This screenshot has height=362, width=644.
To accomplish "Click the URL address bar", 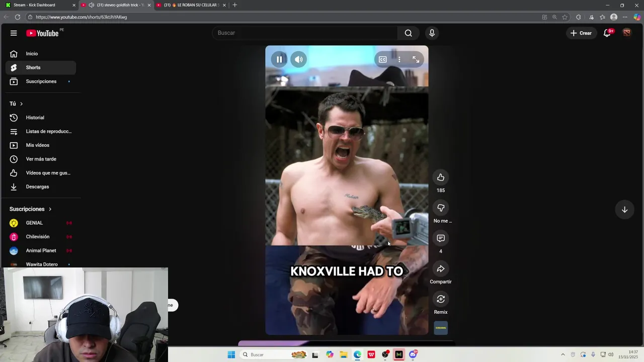I will 282,17.
